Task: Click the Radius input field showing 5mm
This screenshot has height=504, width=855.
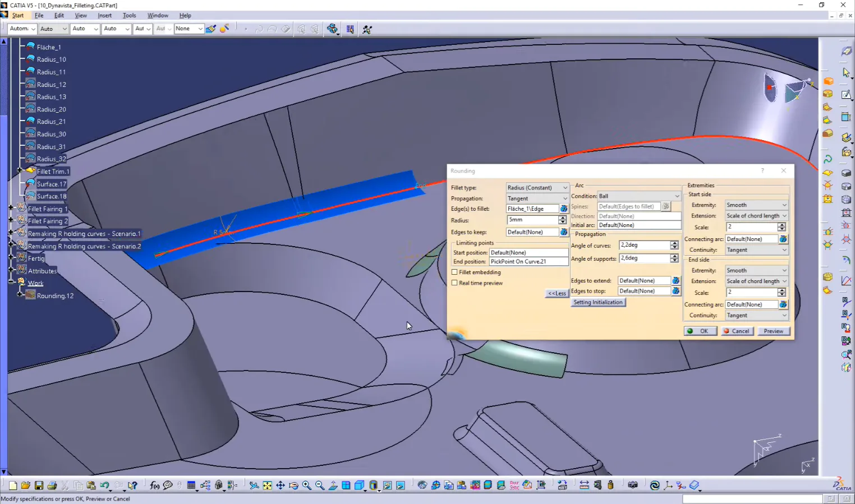Action: (533, 220)
